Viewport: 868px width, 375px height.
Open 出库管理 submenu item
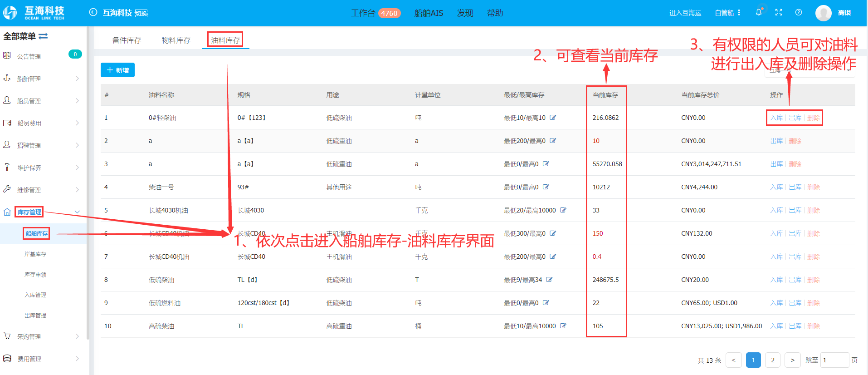tap(35, 316)
